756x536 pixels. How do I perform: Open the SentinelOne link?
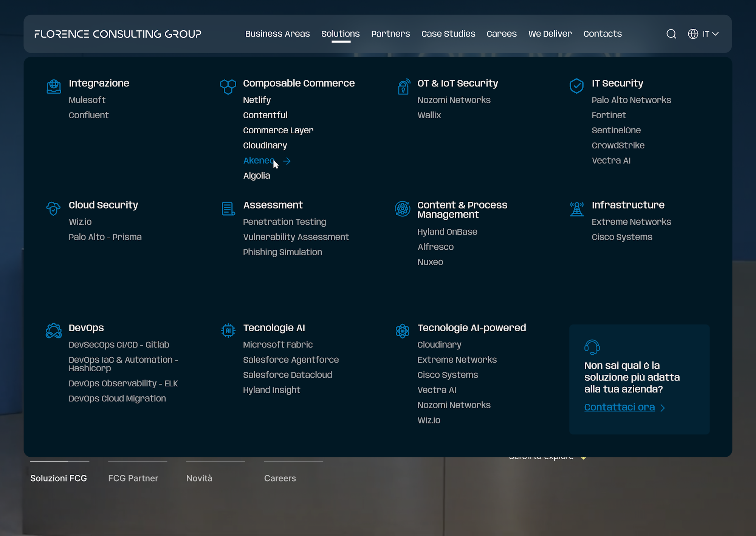616,130
